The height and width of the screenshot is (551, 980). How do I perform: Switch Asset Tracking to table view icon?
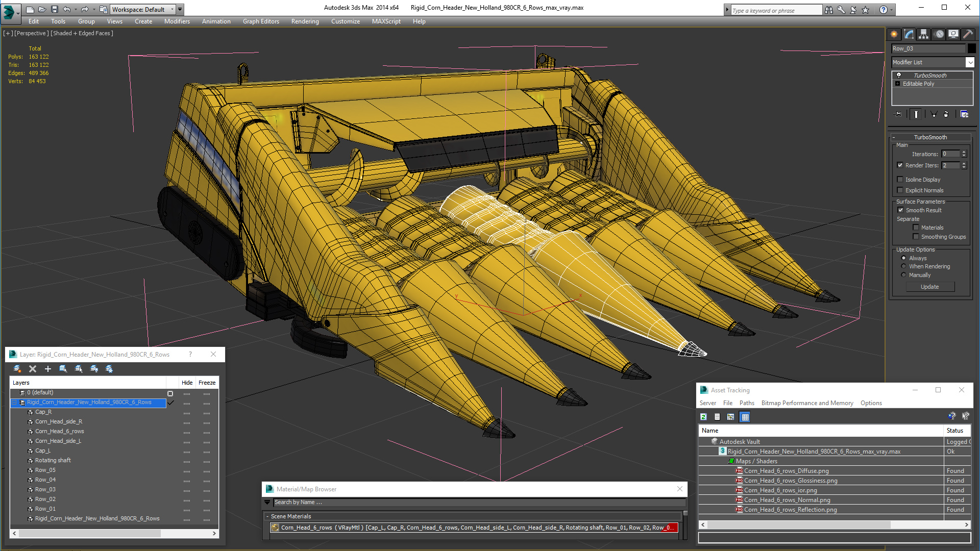745,417
